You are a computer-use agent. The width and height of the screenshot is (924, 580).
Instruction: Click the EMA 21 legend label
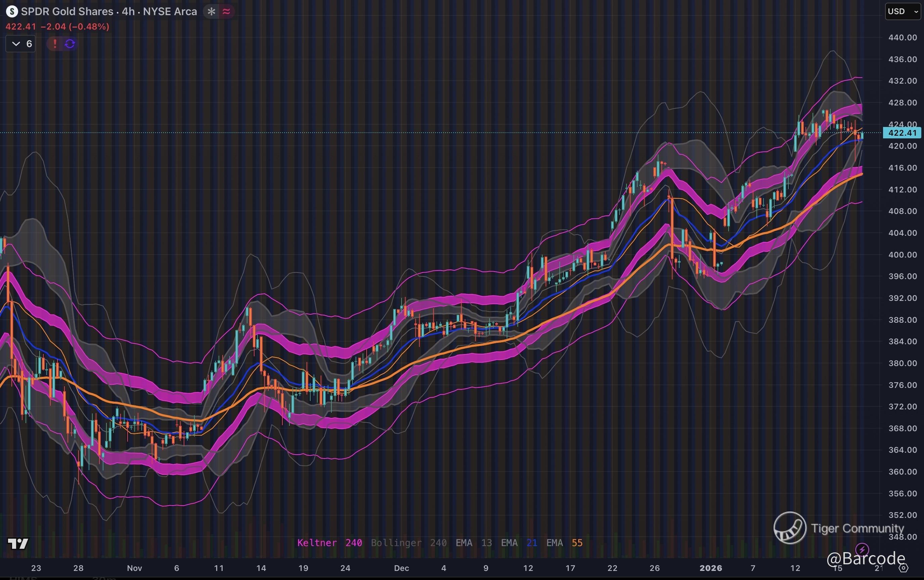[x=519, y=543]
